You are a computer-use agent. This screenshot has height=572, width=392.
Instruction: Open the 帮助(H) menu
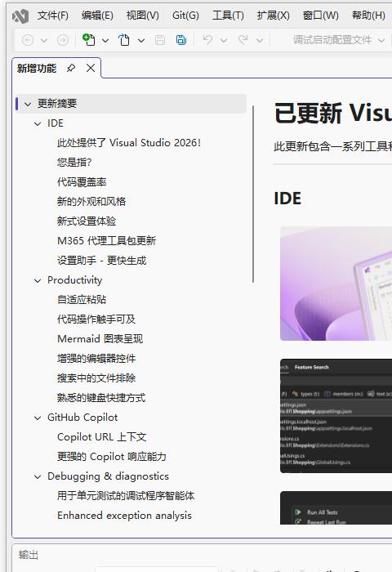click(x=368, y=16)
